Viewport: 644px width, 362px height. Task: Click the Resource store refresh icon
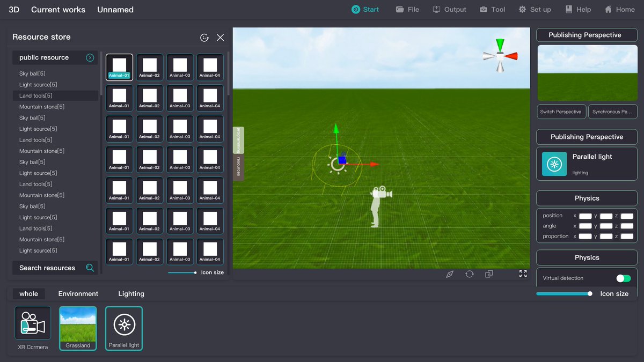204,38
